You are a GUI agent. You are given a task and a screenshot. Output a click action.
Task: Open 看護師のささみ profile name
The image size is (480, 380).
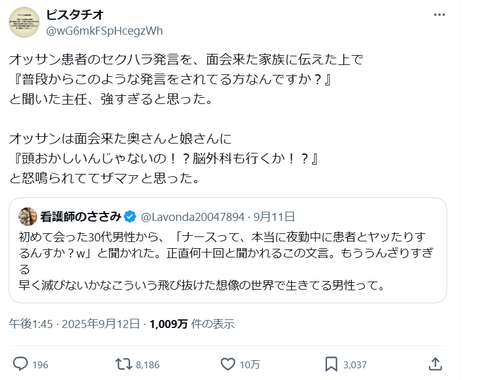[81, 217]
